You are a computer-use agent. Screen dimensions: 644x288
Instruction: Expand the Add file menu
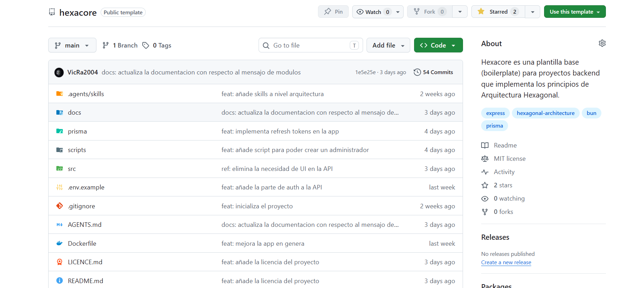(388, 45)
